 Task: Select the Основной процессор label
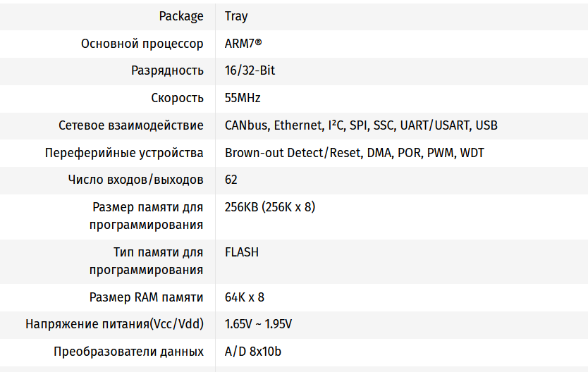(x=142, y=44)
